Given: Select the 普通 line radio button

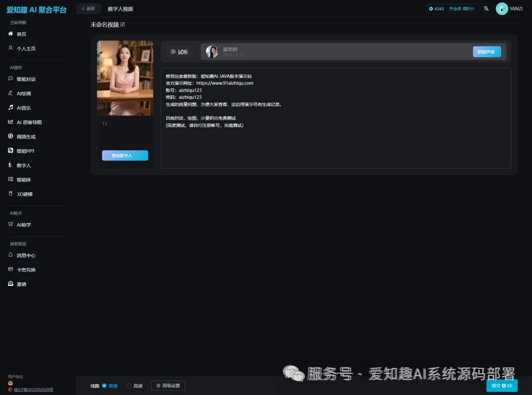Looking at the screenshot, I should click(x=104, y=386).
